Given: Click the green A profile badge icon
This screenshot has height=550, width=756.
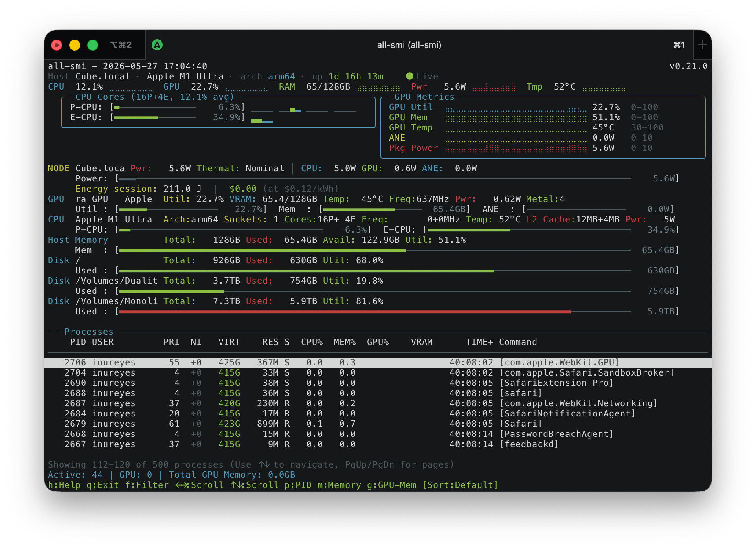Looking at the screenshot, I should tap(157, 45).
